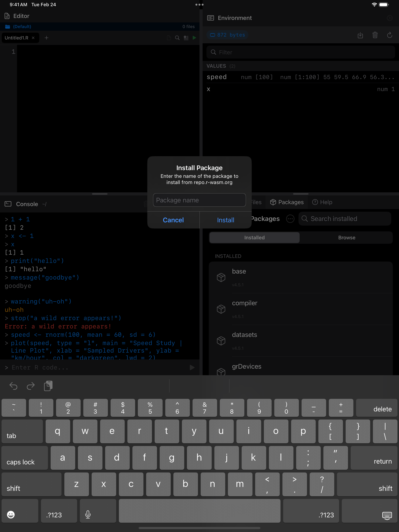The image size is (399, 532).
Task: Open search in the editor
Action: [x=177, y=38]
